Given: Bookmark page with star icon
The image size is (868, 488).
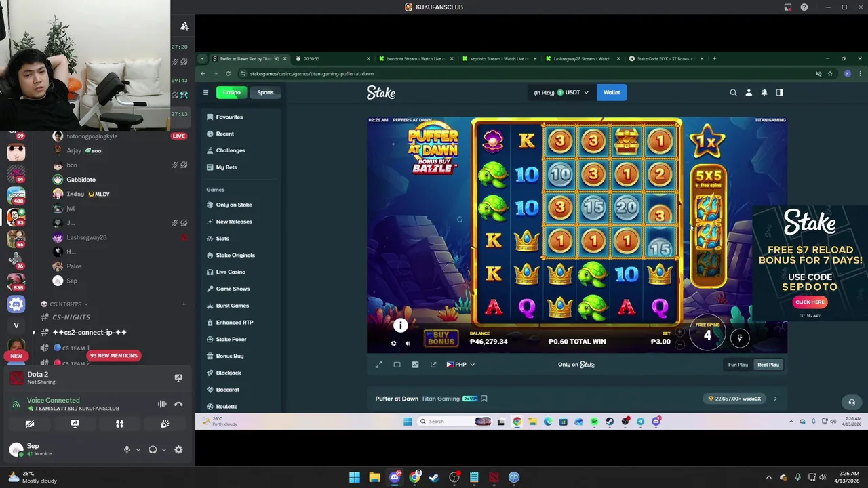Looking at the screenshot, I should [x=830, y=73].
